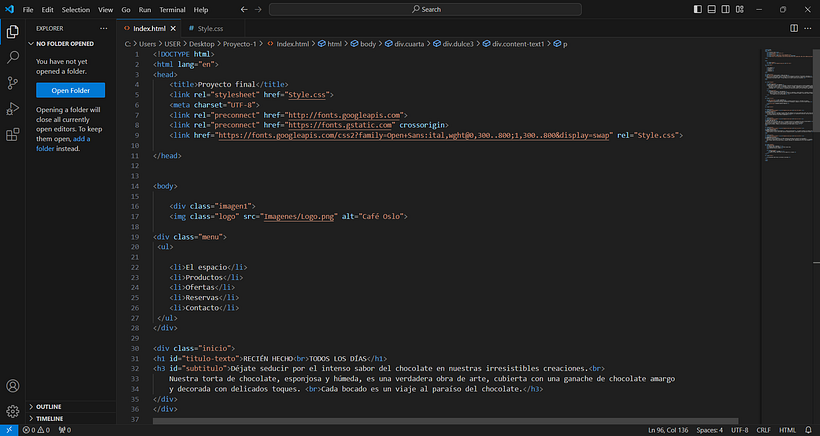Split the editor to the right
820x436 pixels.
pyautogui.click(x=794, y=28)
